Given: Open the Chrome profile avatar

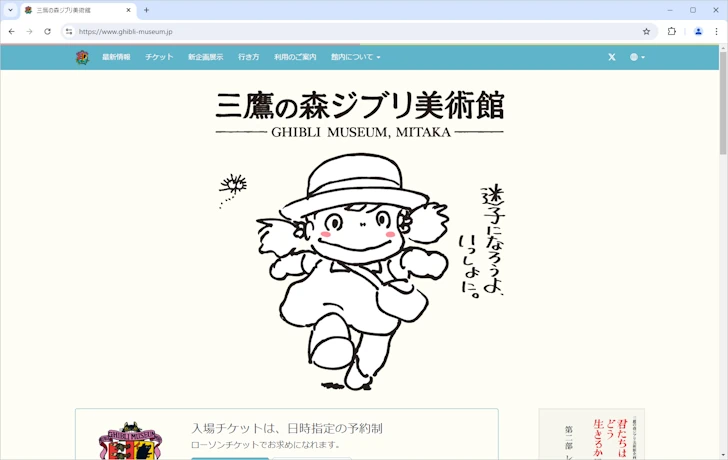Looking at the screenshot, I should pos(698,32).
